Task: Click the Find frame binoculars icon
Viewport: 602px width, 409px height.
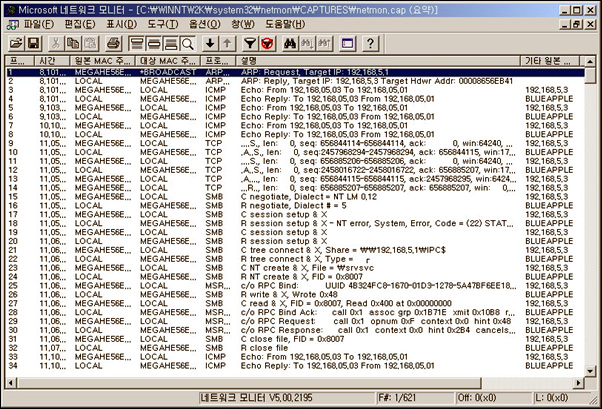Action: coord(290,43)
